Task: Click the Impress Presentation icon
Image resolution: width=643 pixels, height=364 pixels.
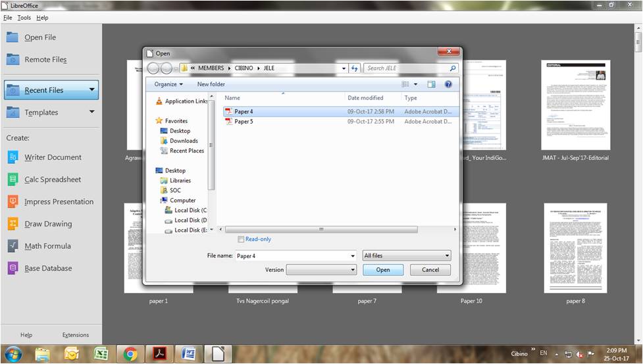Action: tap(13, 201)
